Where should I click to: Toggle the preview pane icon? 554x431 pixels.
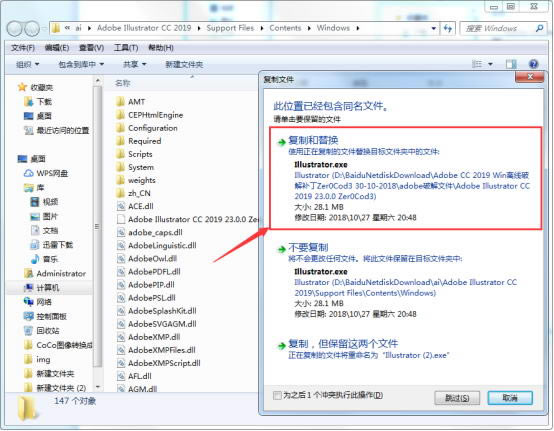511,64
